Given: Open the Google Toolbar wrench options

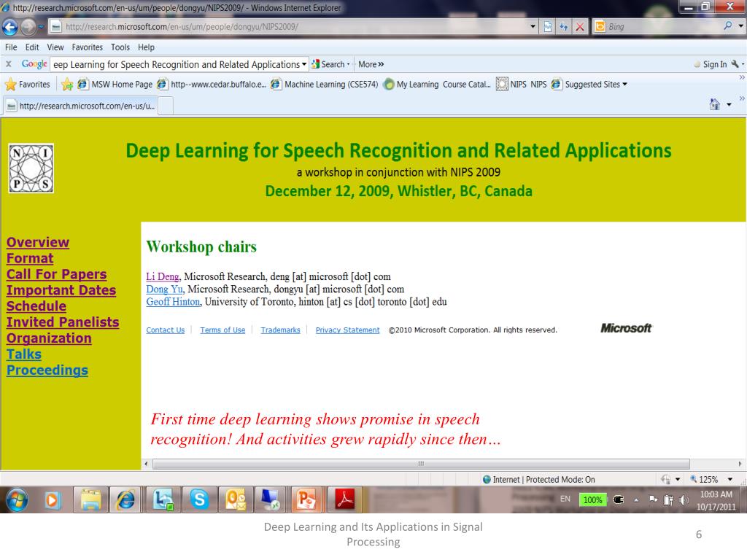Looking at the screenshot, I should click(x=737, y=64).
